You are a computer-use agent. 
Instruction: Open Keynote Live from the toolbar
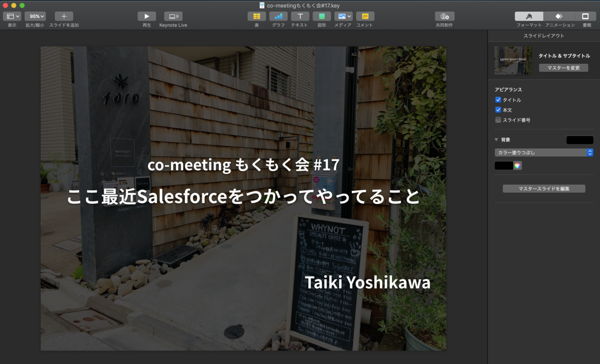point(173,16)
